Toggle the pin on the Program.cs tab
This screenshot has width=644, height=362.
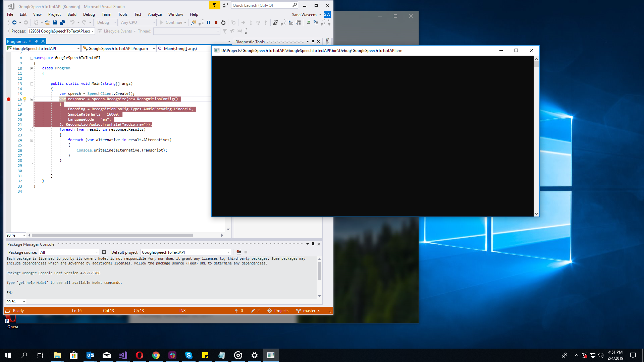tap(37, 41)
